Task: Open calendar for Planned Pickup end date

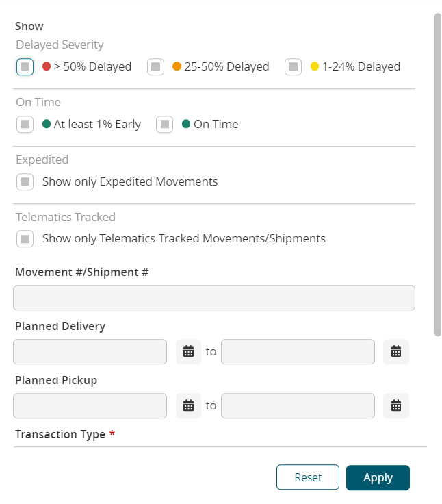Action: tap(395, 405)
